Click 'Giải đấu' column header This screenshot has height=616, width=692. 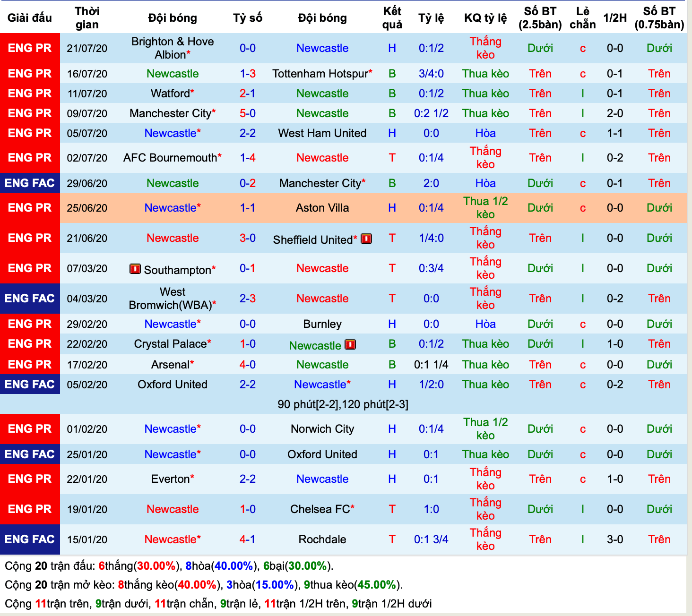click(30, 18)
